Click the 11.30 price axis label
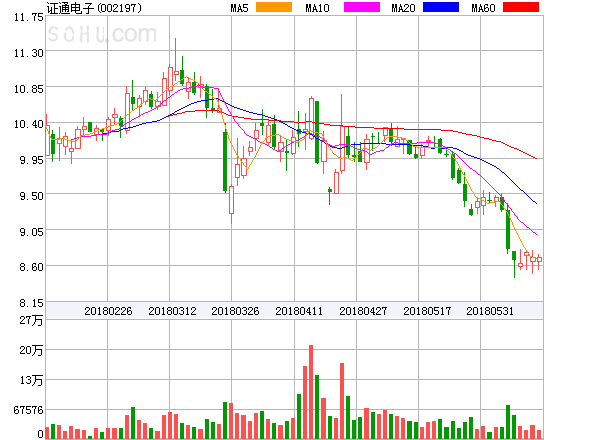 (x=29, y=53)
